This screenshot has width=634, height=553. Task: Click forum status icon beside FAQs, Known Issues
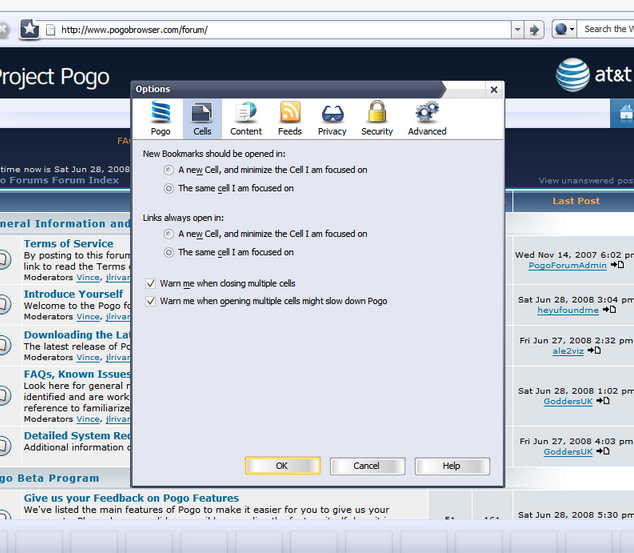(3, 396)
